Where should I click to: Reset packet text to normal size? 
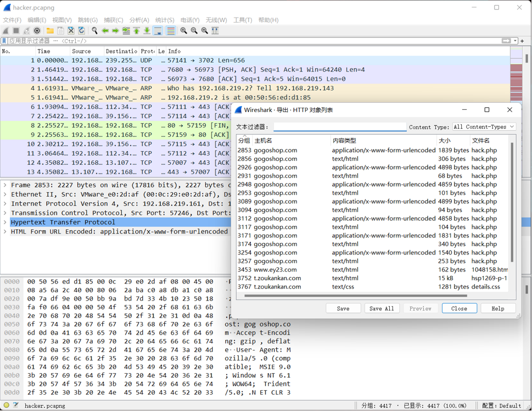tap(205, 31)
